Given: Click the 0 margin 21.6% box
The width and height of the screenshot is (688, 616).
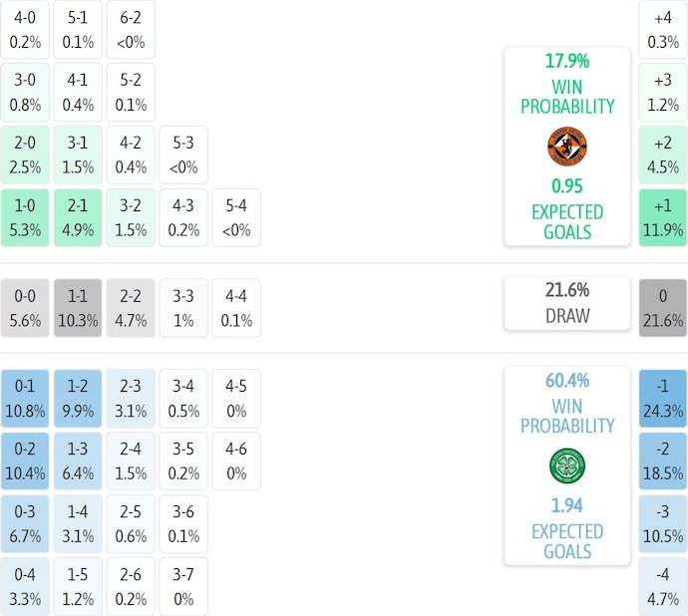Looking at the screenshot, I should click(663, 308).
